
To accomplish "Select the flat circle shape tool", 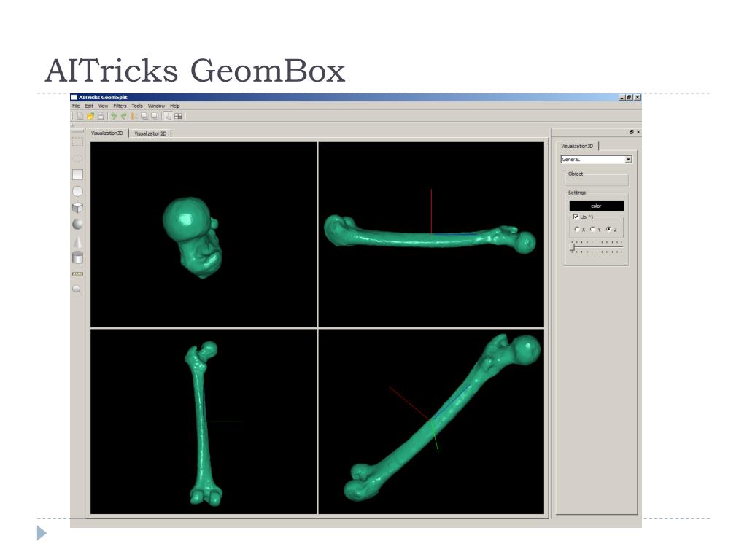I will click(77, 191).
